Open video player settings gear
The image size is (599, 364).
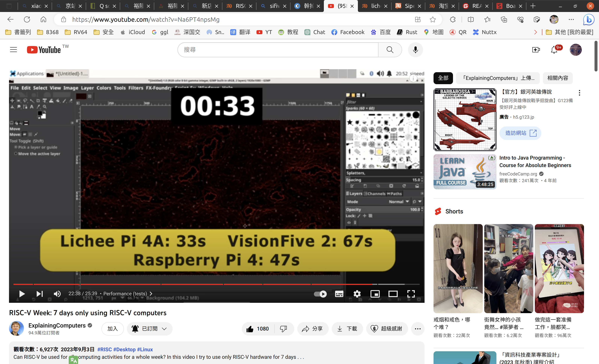pyautogui.click(x=357, y=294)
